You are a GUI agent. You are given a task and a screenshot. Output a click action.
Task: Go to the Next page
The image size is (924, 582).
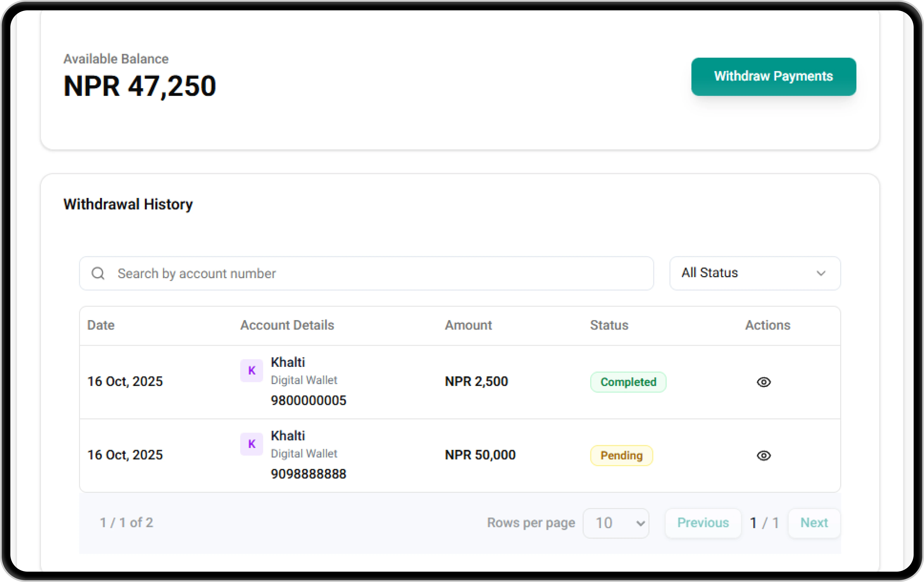coord(814,523)
